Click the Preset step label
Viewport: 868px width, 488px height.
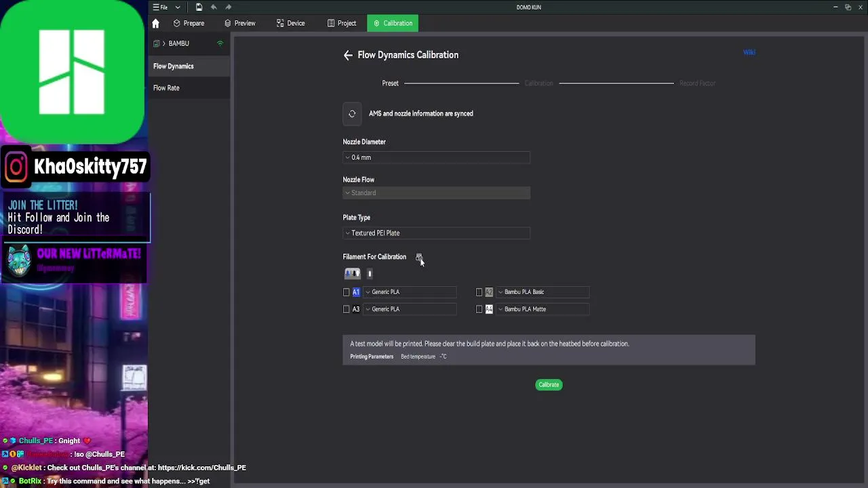(x=390, y=83)
